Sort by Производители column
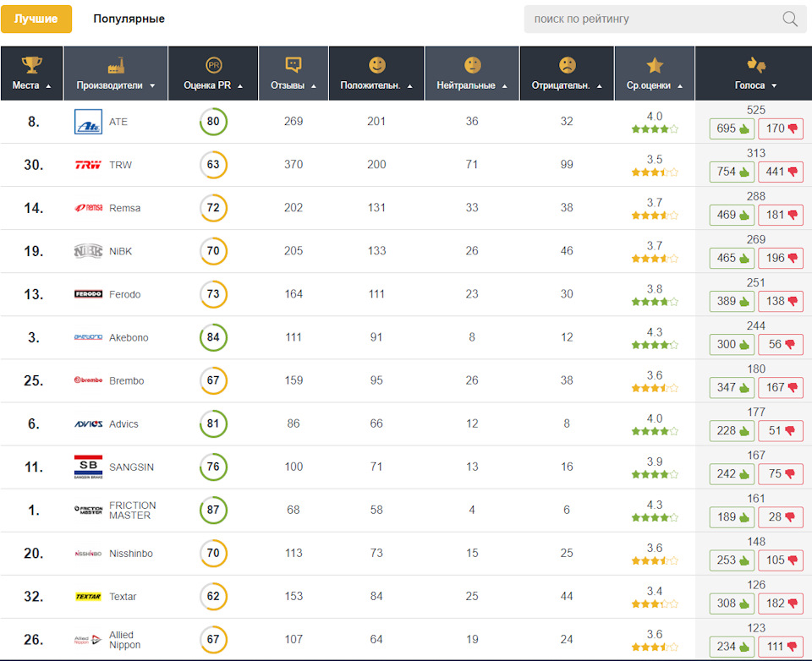This screenshot has height=661, width=812. click(116, 74)
